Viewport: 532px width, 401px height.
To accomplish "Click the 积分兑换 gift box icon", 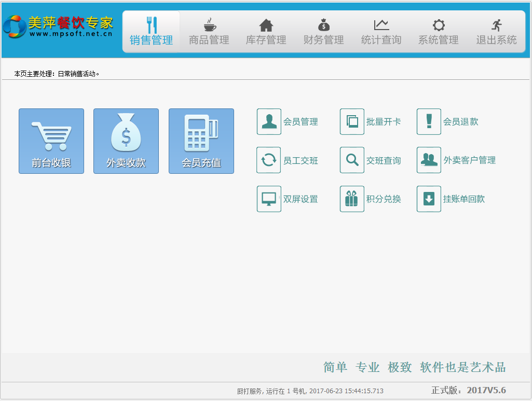I will (352, 199).
